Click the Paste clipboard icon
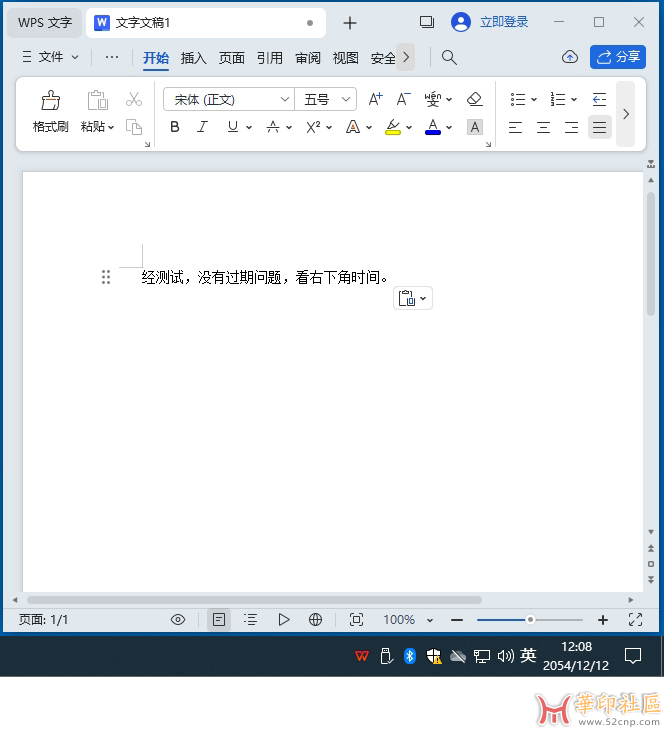 coord(98,100)
